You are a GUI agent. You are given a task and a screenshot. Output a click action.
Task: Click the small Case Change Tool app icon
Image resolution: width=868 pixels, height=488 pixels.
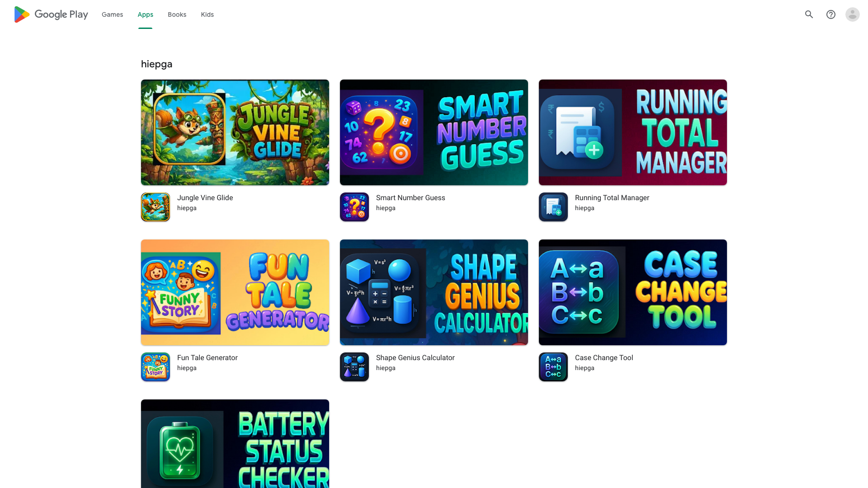coord(553,367)
